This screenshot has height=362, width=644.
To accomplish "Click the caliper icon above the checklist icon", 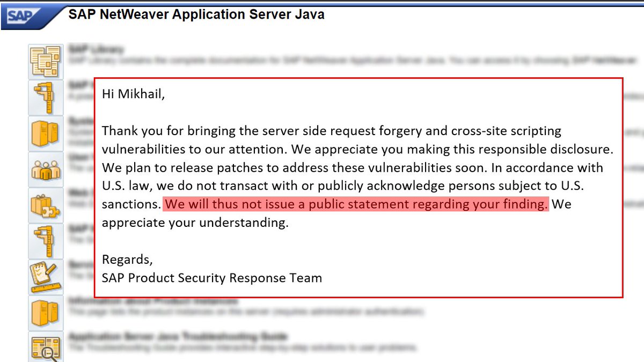I will coord(46,241).
